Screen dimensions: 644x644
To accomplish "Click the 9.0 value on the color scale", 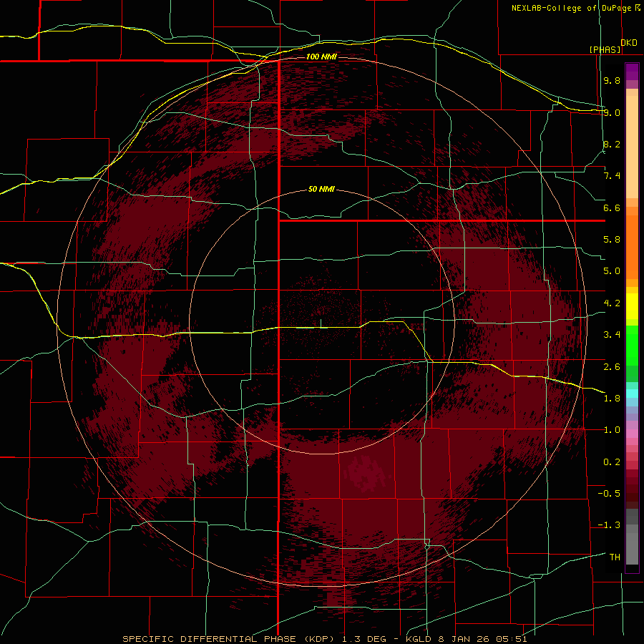I will tap(612, 112).
